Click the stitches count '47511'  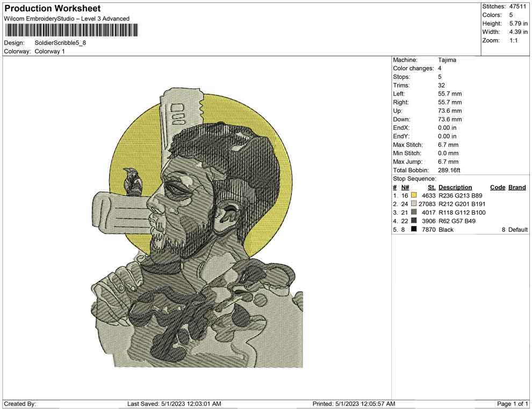click(x=517, y=6)
